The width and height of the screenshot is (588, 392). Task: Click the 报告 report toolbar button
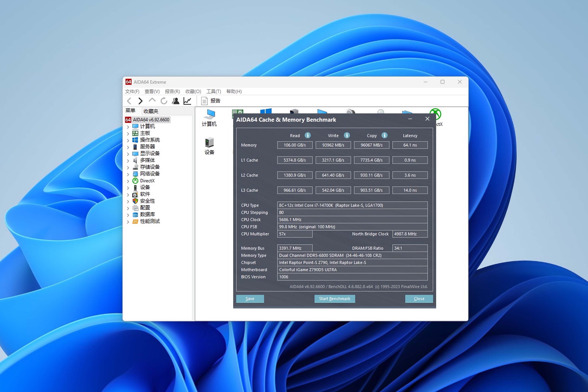pyautogui.click(x=211, y=101)
